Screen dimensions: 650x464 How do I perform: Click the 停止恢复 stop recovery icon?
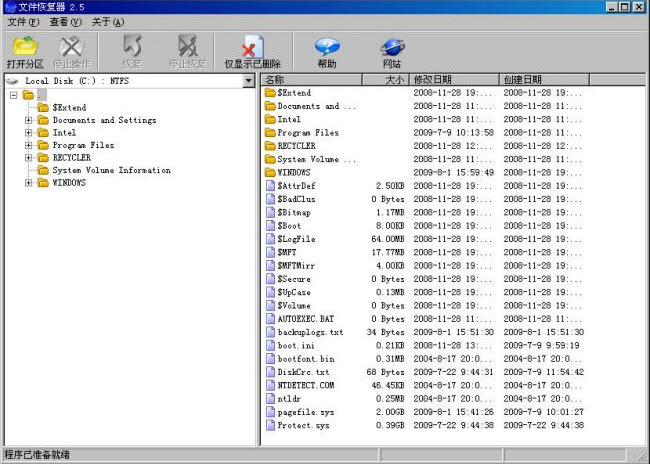187,46
